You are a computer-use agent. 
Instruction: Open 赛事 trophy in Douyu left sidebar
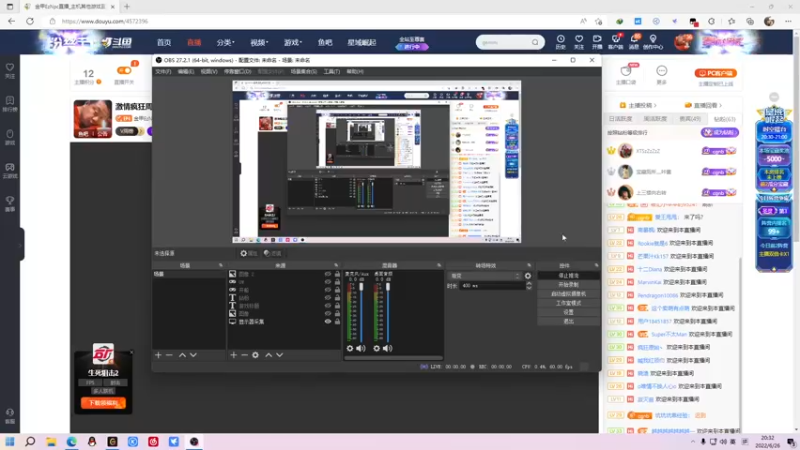pyautogui.click(x=10, y=204)
